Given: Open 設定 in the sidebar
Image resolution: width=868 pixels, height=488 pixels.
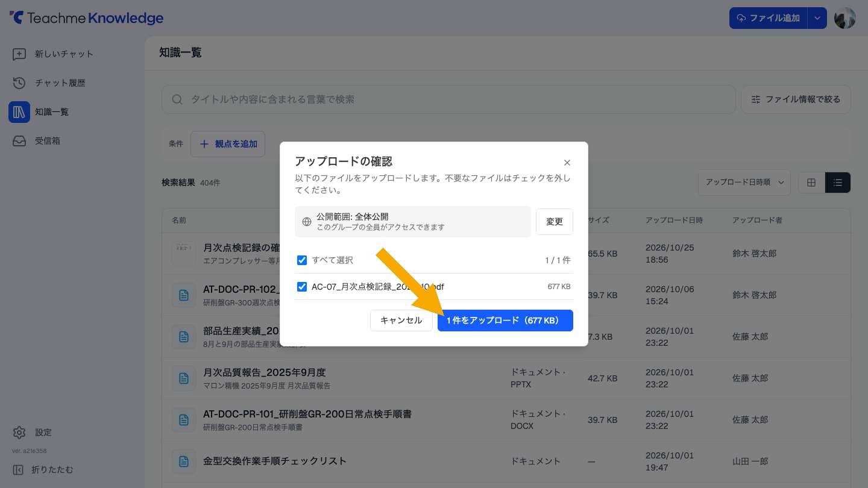Looking at the screenshot, I should tap(43, 433).
